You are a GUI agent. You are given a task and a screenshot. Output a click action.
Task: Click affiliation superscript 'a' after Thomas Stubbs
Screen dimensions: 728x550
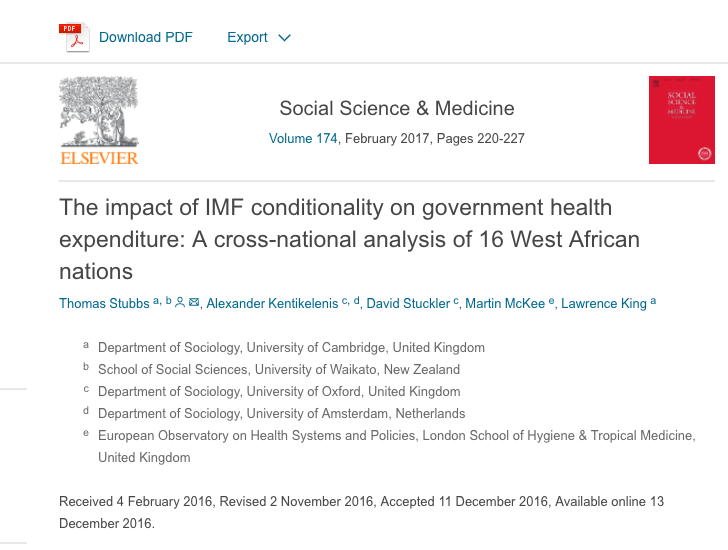(x=156, y=300)
